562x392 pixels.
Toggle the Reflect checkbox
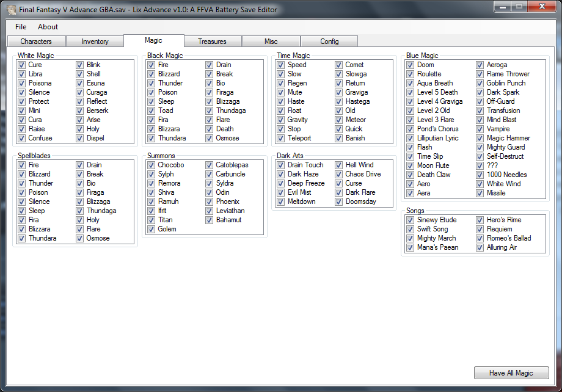[x=79, y=101]
